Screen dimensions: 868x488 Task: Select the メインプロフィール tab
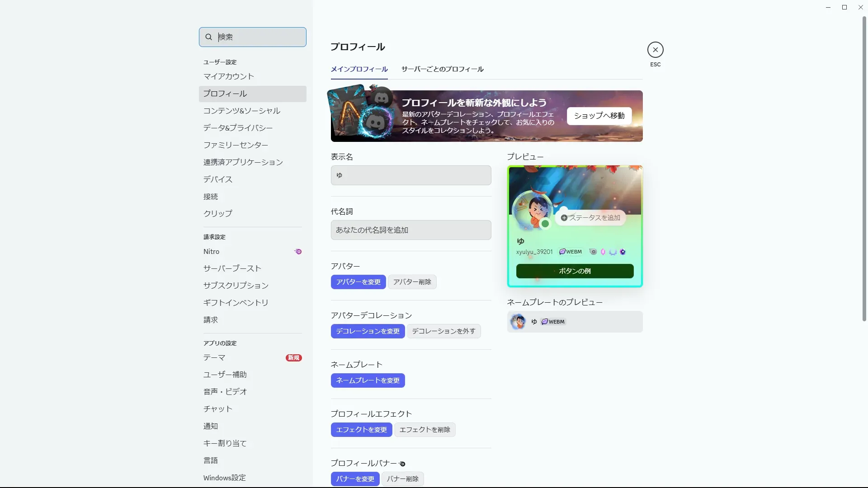(x=359, y=69)
